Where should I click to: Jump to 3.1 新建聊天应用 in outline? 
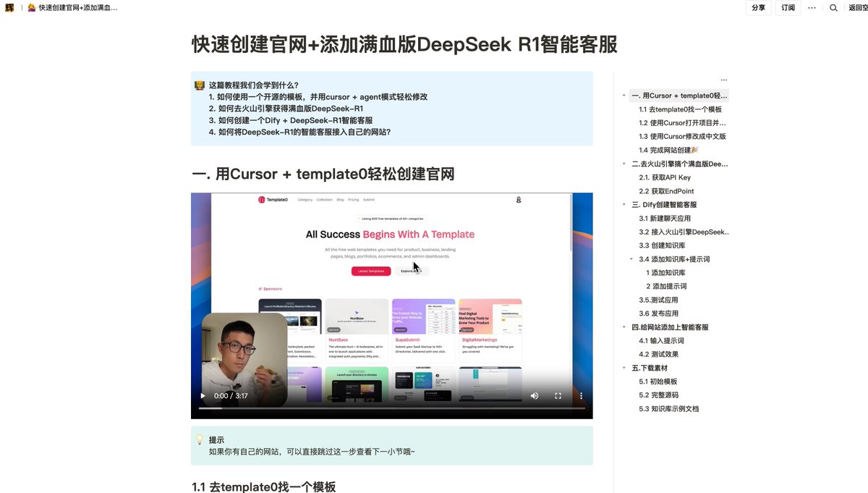point(665,219)
